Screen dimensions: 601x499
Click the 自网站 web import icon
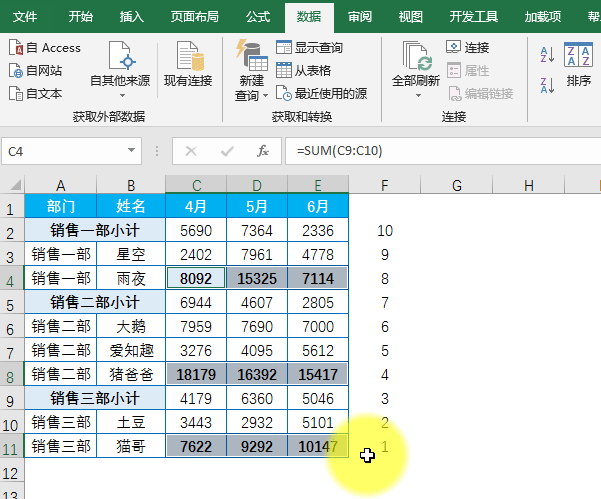pos(17,70)
